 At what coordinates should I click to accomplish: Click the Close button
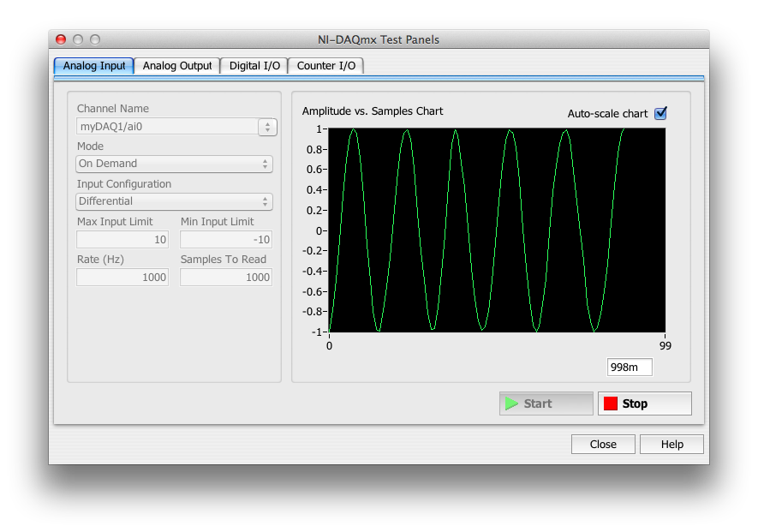click(x=603, y=444)
